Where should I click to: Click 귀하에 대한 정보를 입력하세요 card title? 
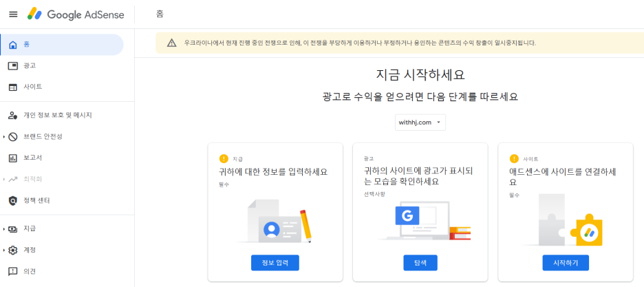[273, 171]
